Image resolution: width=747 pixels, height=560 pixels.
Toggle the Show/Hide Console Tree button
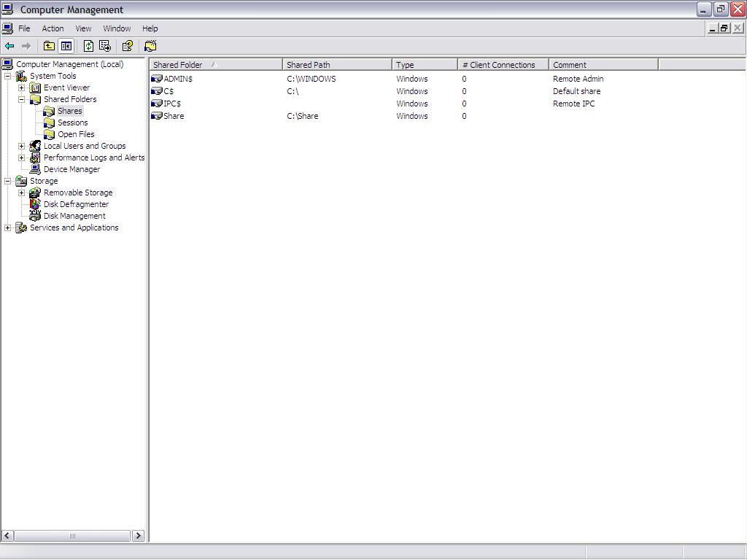(66, 46)
